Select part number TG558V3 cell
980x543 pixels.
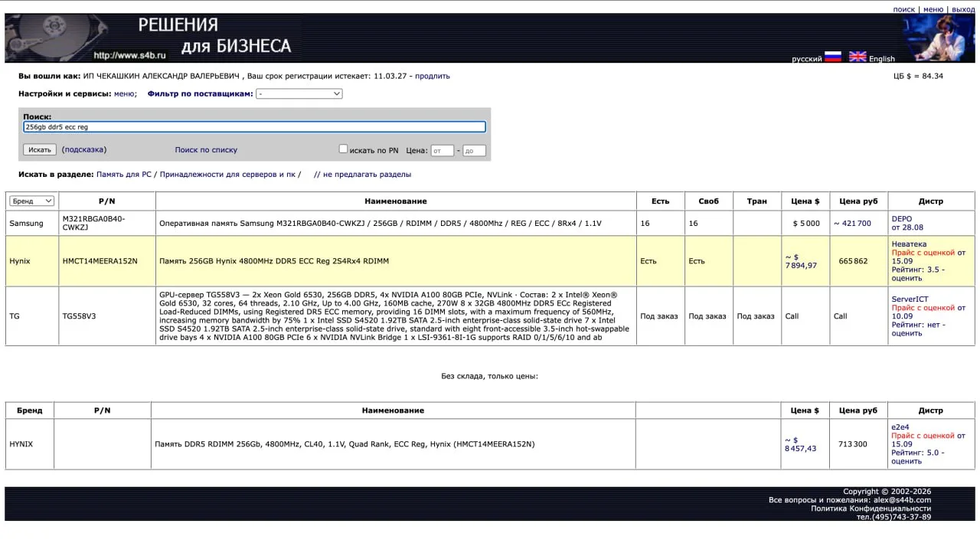coord(107,316)
